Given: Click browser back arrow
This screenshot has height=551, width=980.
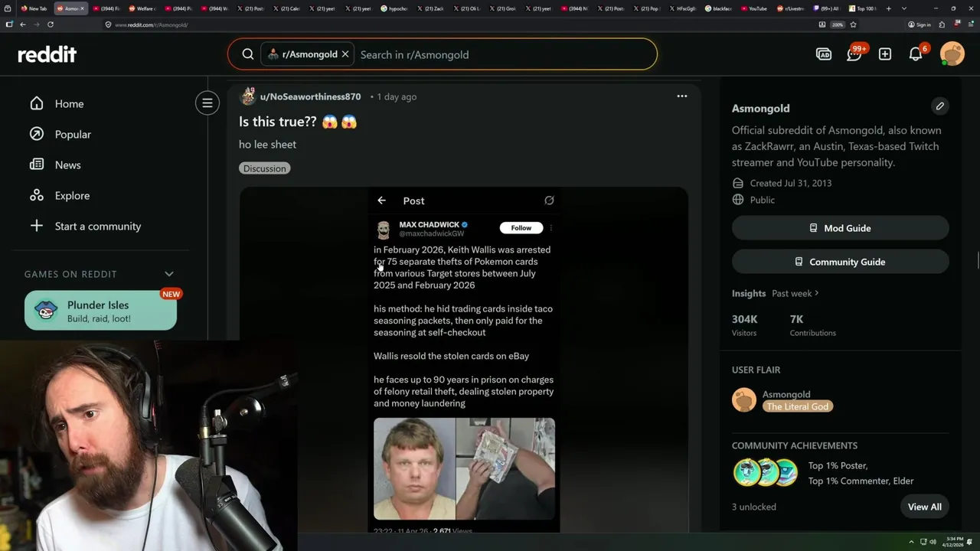Looking at the screenshot, I should (23, 24).
